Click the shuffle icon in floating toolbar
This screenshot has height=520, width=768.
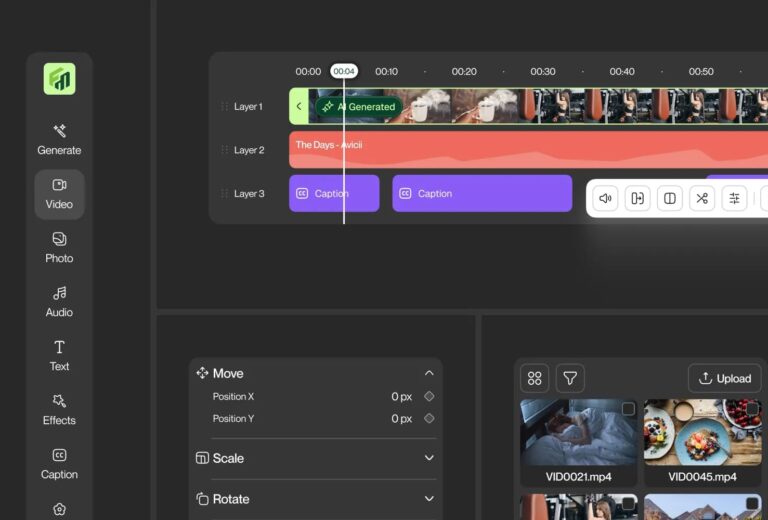(x=702, y=198)
